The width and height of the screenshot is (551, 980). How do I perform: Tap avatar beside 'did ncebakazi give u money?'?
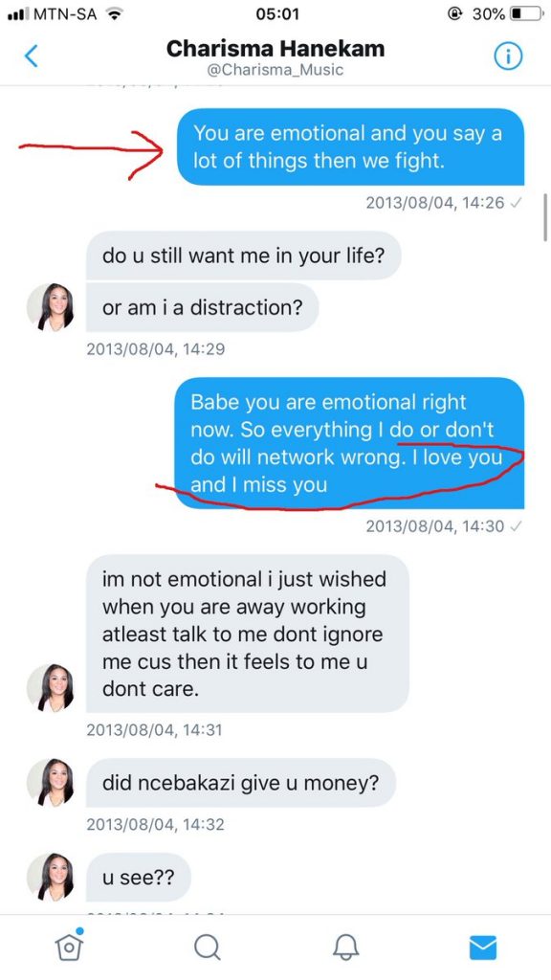(x=51, y=783)
